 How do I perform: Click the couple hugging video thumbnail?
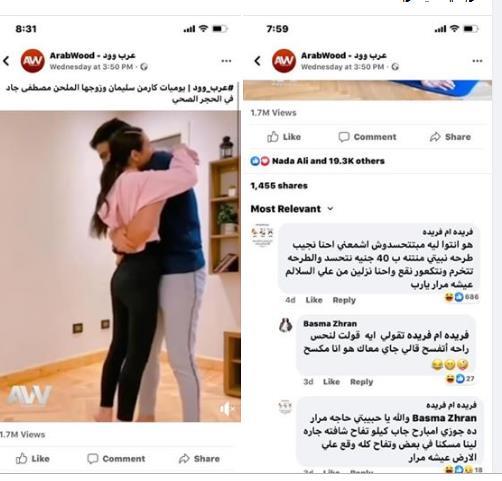120,266
